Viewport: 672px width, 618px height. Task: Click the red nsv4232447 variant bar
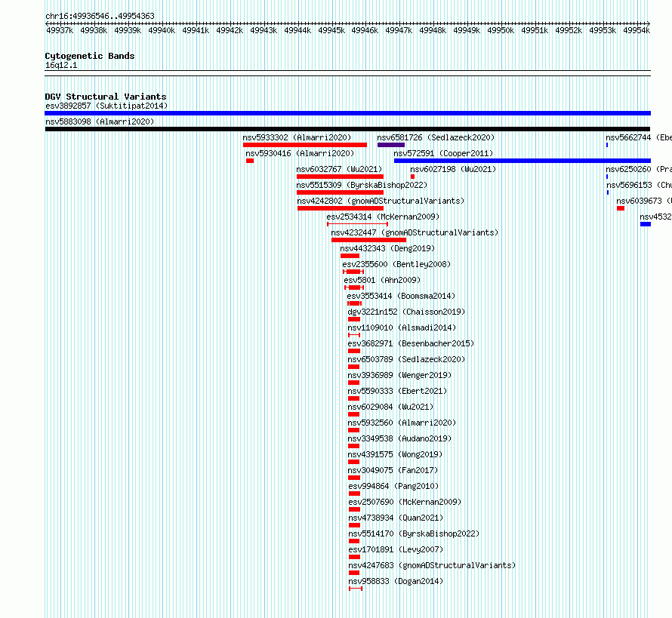coord(368,240)
